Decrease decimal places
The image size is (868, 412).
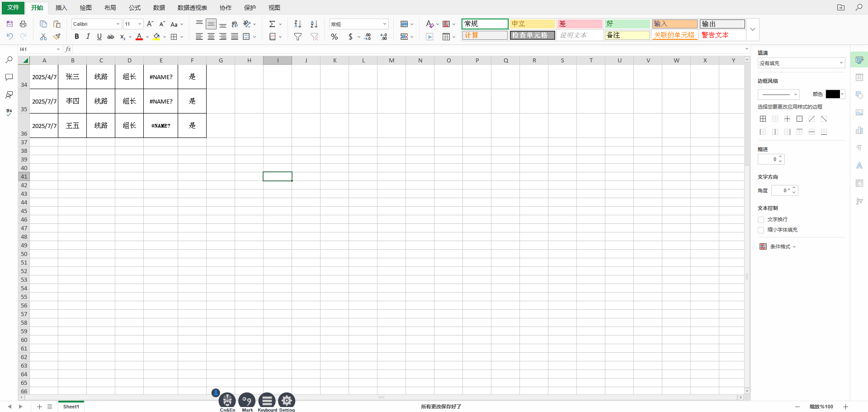coord(368,37)
